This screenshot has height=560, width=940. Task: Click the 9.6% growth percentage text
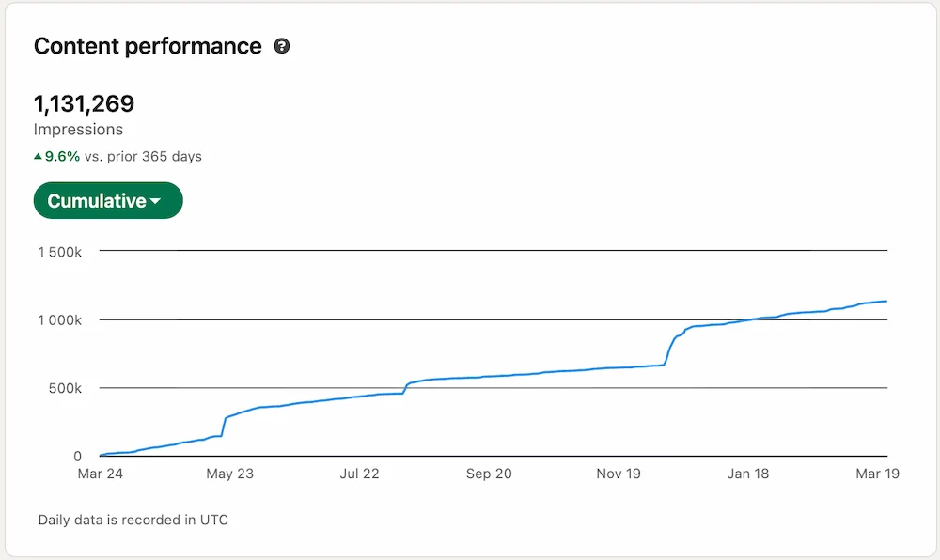coord(59,156)
